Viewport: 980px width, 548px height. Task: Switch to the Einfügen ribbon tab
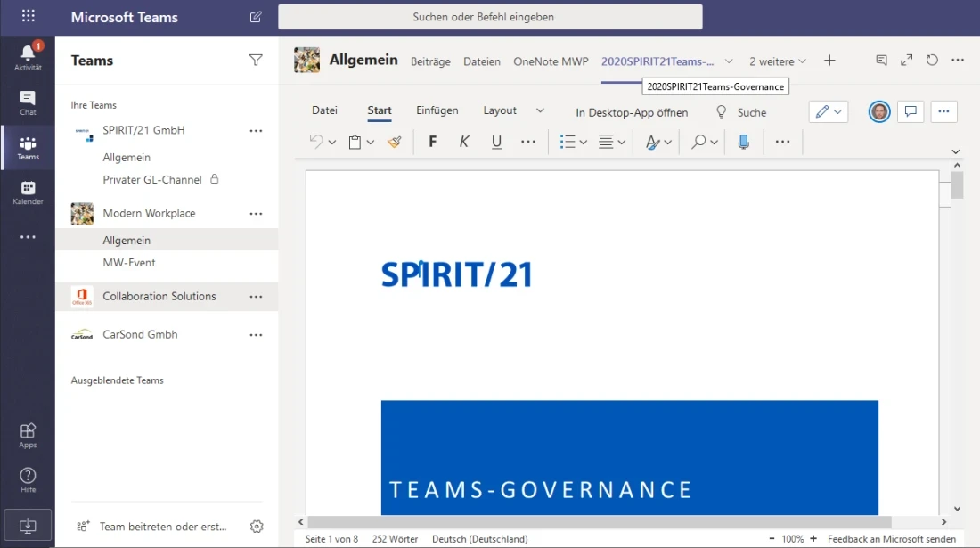pyautogui.click(x=437, y=110)
